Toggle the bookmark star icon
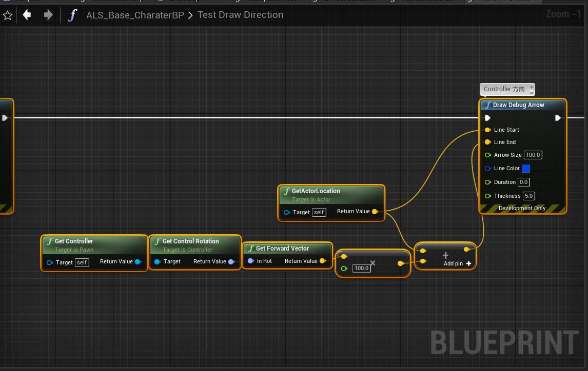This screenshot has width=588, height=371. coord(8,15)
